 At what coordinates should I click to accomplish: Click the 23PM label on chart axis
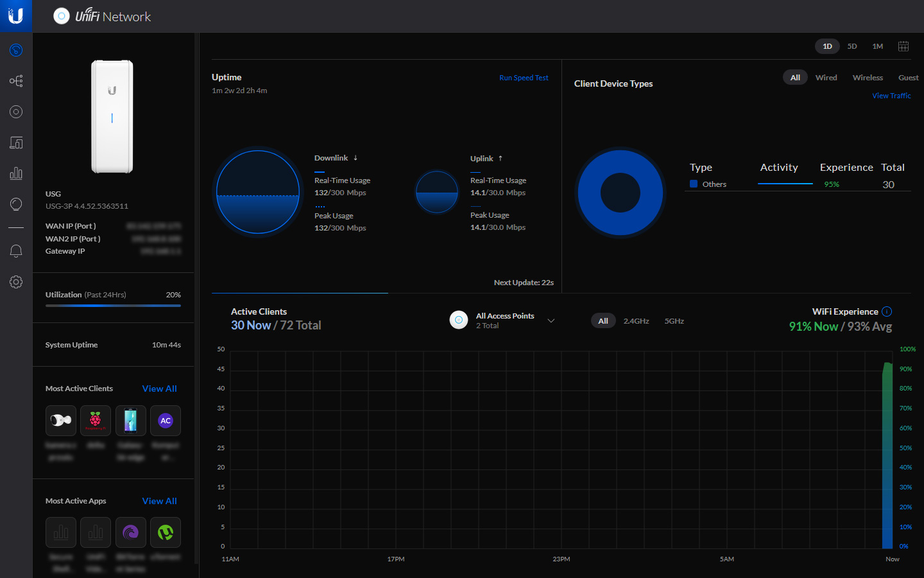click(x=561, y=559)
